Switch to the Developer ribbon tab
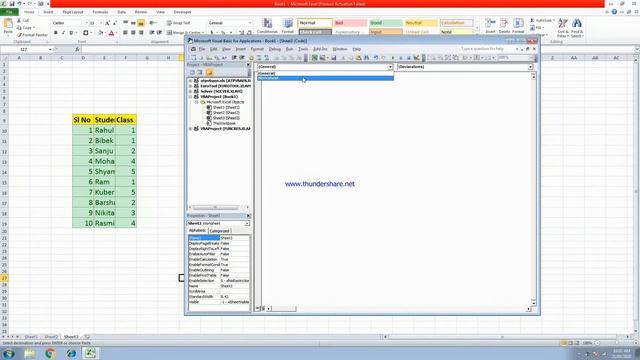 pos(182,12)
